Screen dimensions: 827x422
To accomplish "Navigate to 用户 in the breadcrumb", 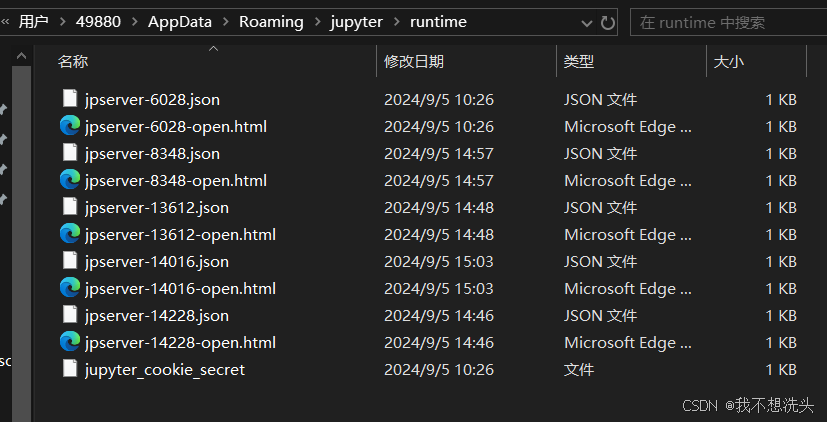I will click(x=34, y=22).
